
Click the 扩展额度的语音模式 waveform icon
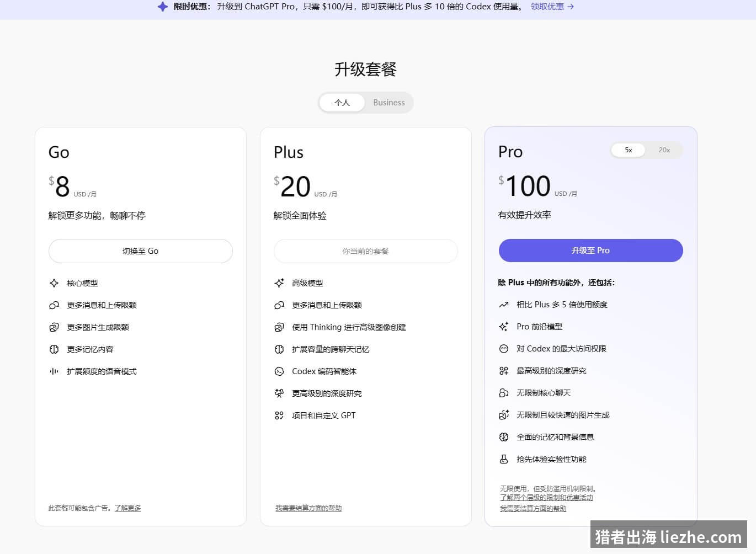coord(54,371)
